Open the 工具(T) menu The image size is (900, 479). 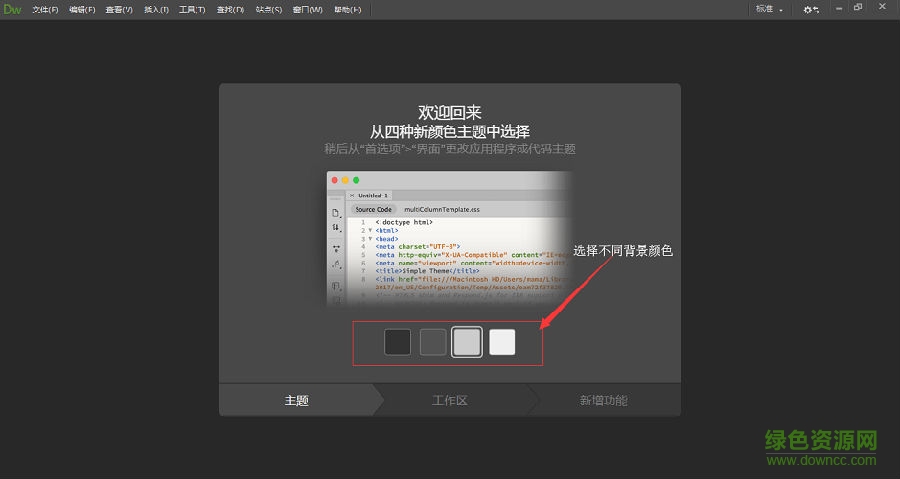(x=192, y=9)
